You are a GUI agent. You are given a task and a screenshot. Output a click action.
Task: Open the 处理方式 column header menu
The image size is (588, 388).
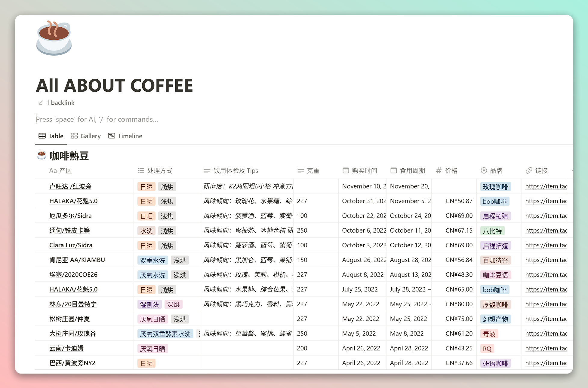click(159, 171)
